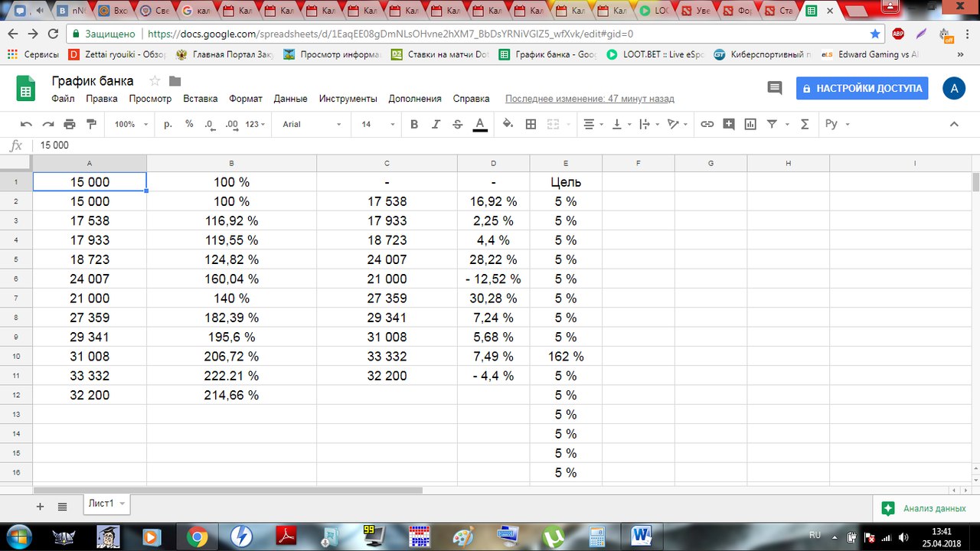The image size is (980, 551).
Task: Open the fill color picker
Action: [508, 124]
